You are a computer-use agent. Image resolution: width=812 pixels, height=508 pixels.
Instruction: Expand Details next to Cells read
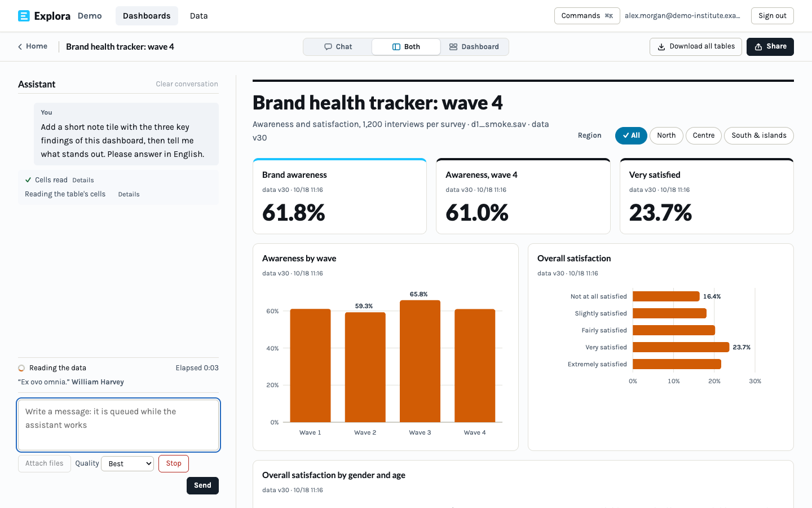click(83, 181)
